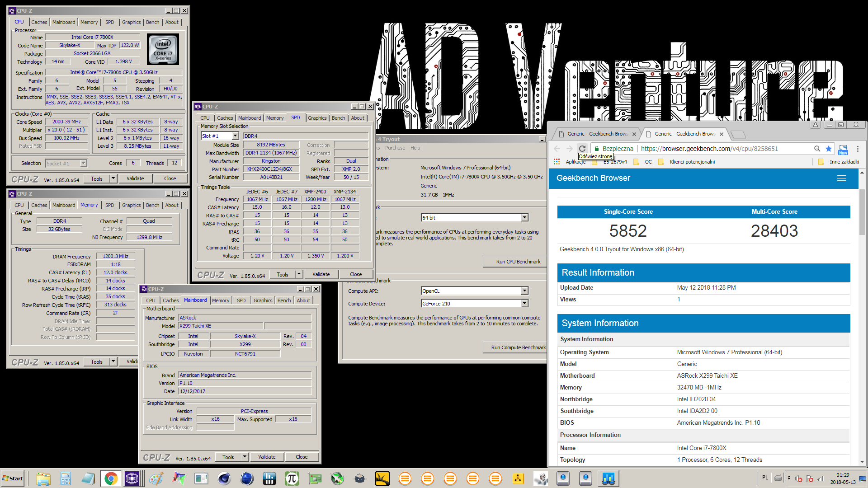Open Action Center flag tray icon
Screen dimensions: 868x488
[x=810, y=479]
